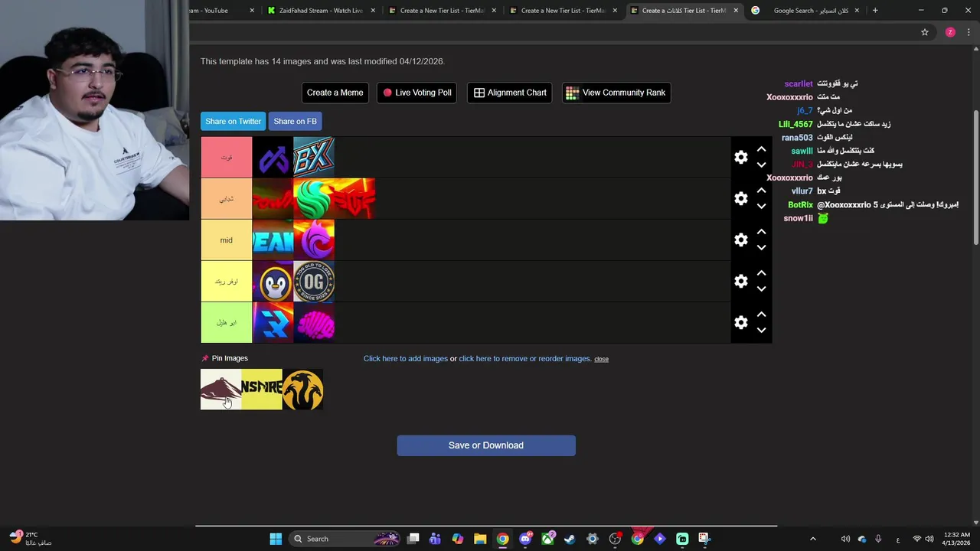Open a new browser tab
This screenshot has height=551, width=980.
(x=875, y=11)
